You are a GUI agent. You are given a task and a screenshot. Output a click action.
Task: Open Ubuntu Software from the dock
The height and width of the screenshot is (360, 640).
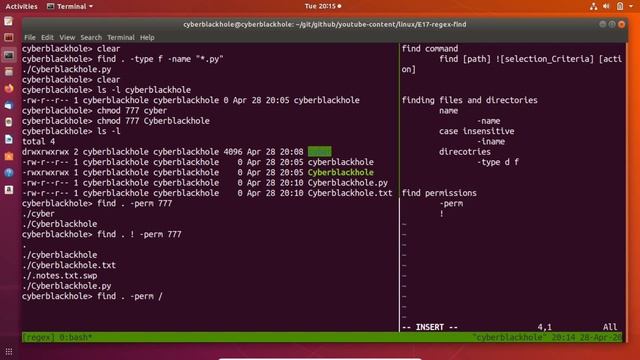[9, 156]
